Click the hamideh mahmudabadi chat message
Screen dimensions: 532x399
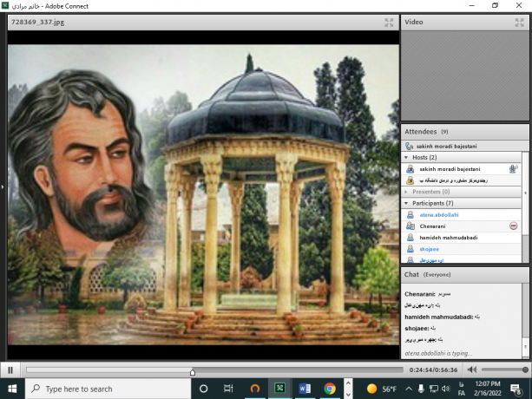click(x=442, y=317)
